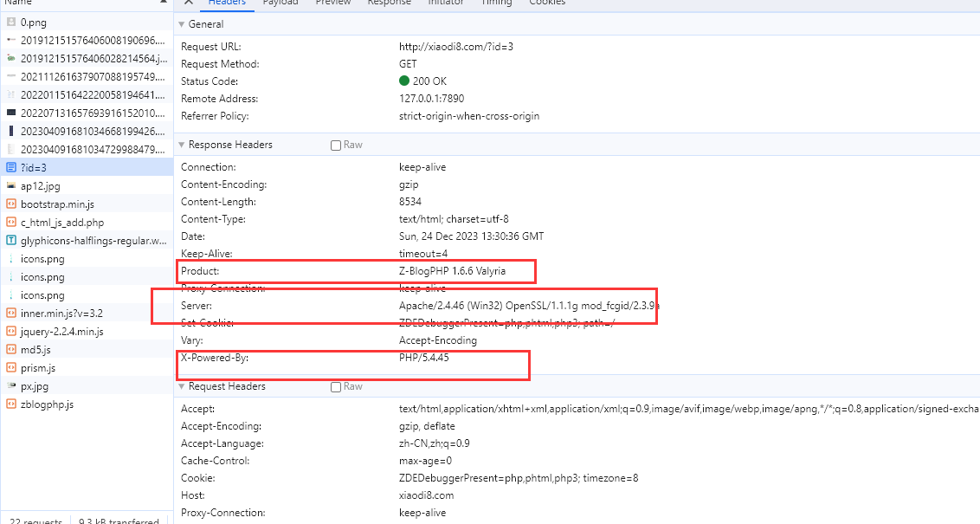This screenshot has height=524, width=980.
Task: Select the px.jpg request
Action: 87,385
